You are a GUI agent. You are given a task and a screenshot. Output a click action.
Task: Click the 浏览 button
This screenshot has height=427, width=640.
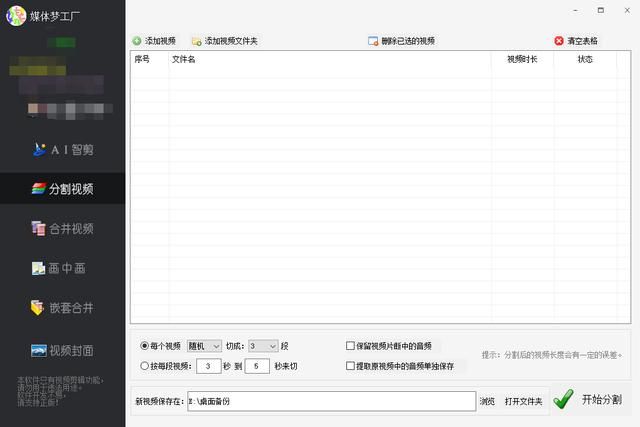487,401
